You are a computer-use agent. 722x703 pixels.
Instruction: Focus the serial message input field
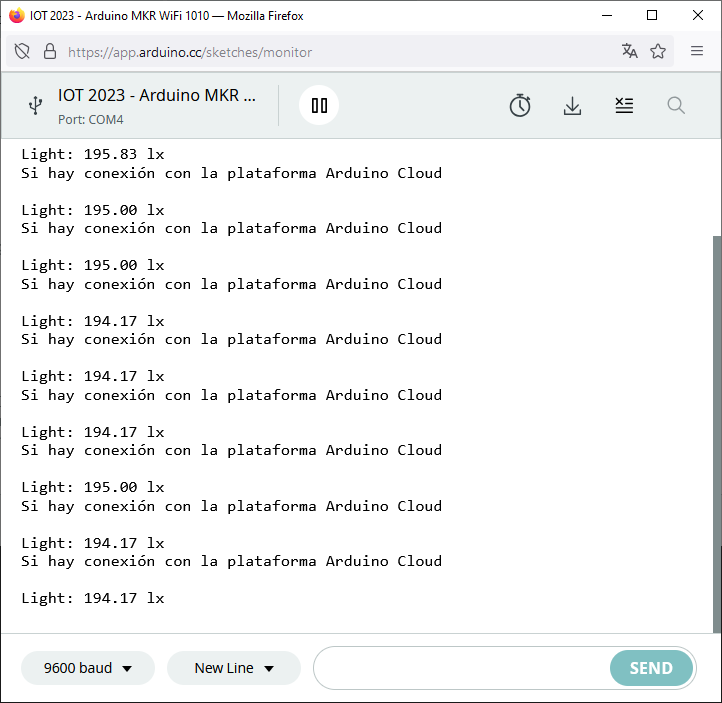coord(461,668)
